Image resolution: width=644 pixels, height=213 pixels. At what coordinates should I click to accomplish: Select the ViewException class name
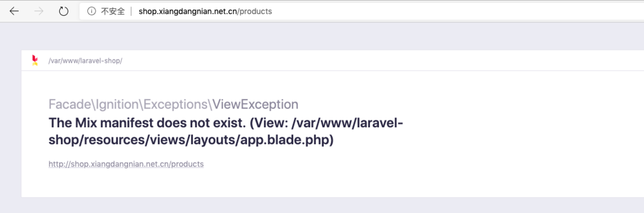[255, 104]
